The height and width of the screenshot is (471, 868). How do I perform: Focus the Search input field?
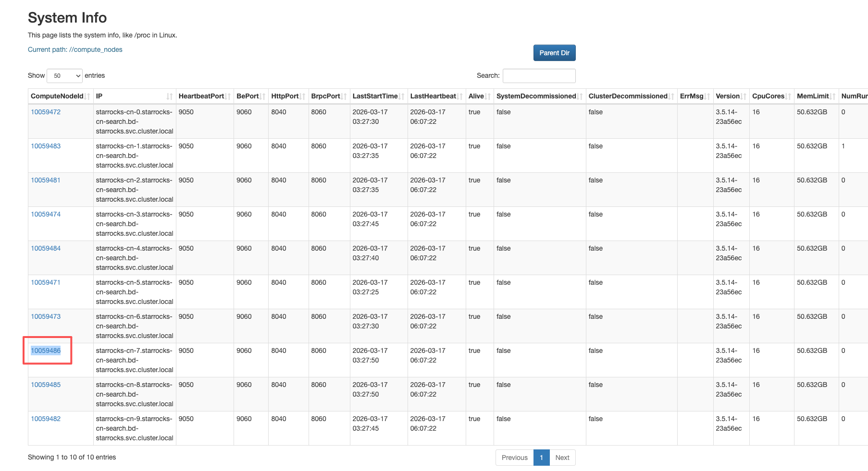[x=539, y=76]
